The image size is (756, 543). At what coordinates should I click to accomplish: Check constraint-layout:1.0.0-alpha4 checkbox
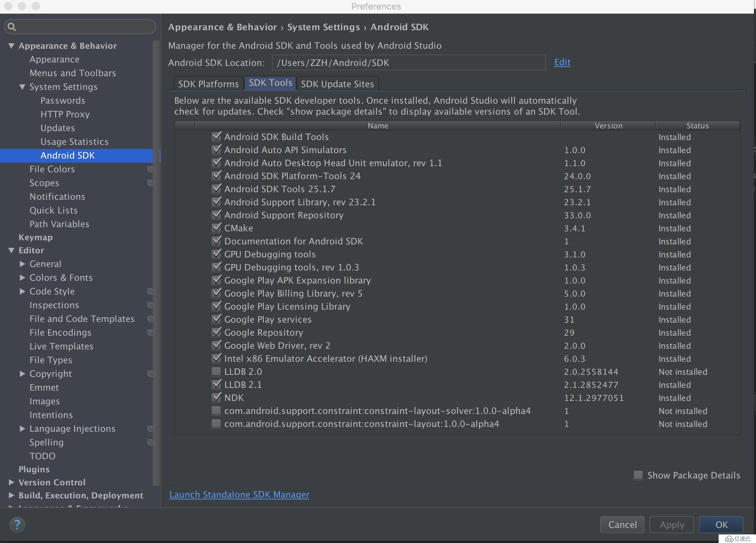tap(216, 424)
